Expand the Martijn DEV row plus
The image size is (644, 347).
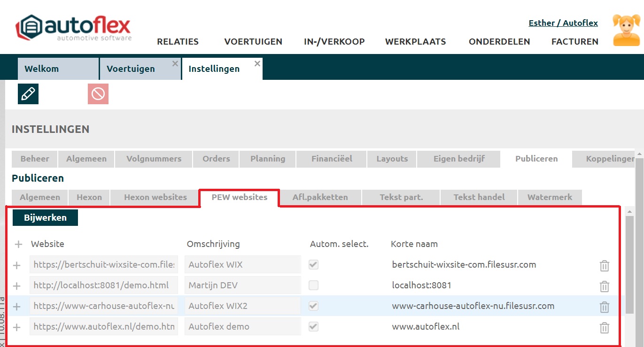coord(17,286)
